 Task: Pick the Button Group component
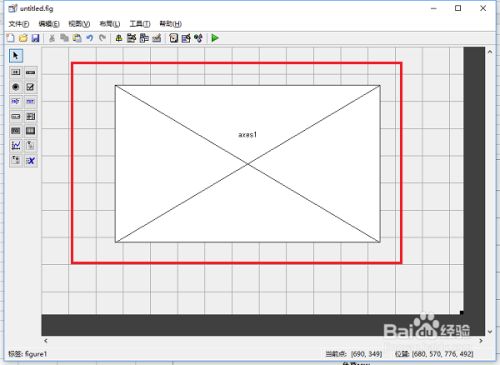point(16,160)
